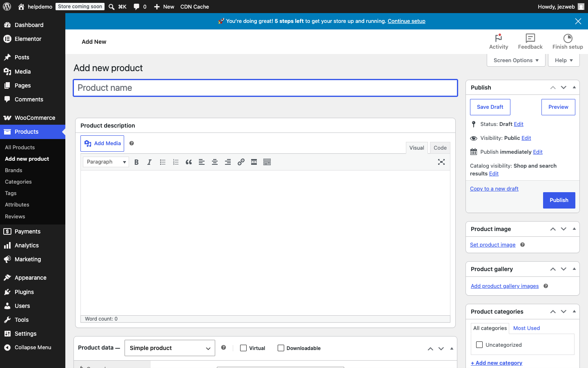Image resolution: width=588 pixels, height=368 pixels.
Task: Select the All categories tab
Action: [490, 328]
